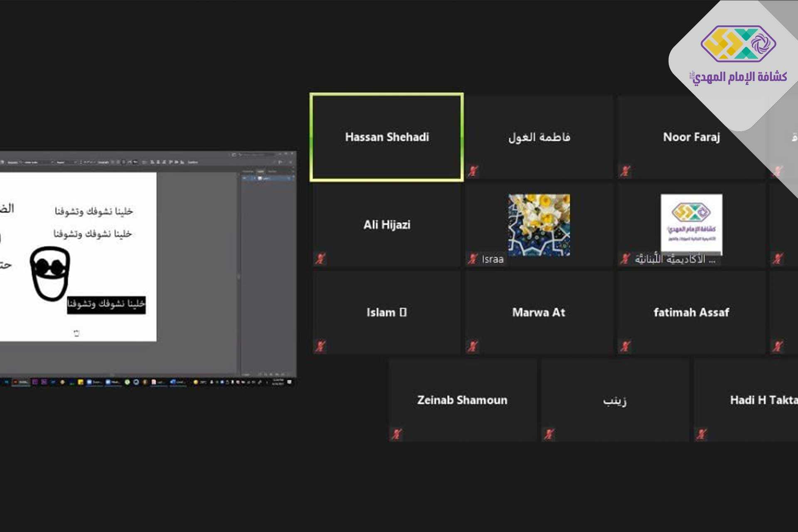The height and width of the screenshot is (532, 798).
Task: Click the sunglasses face drawing on canvas
Action: click(50, 273)
